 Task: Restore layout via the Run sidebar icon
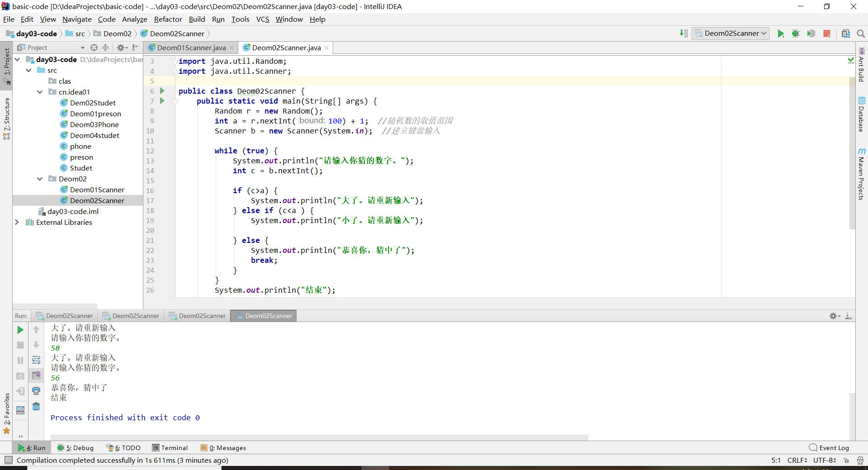coord(20,410)
